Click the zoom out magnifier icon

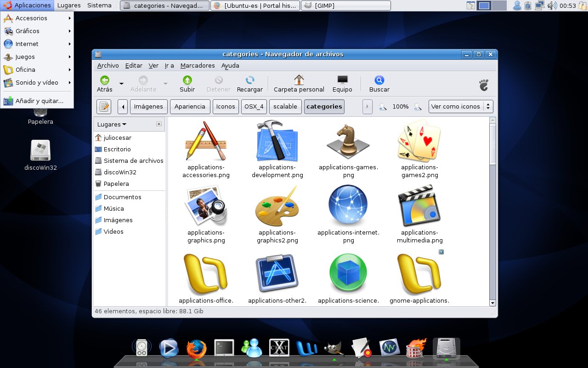coord(383,107)
